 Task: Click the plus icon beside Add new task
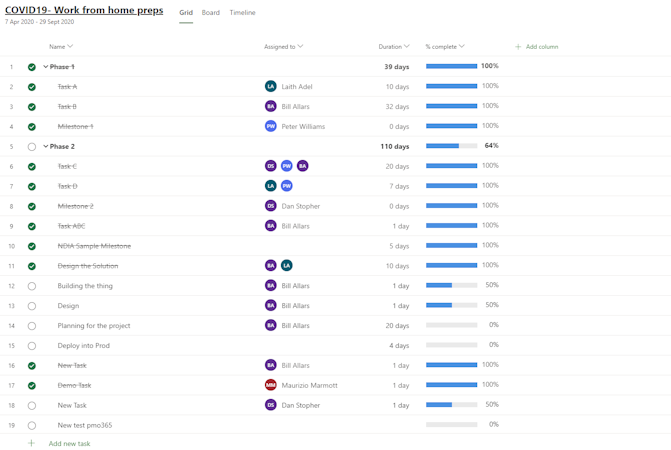tap(31, 443)
